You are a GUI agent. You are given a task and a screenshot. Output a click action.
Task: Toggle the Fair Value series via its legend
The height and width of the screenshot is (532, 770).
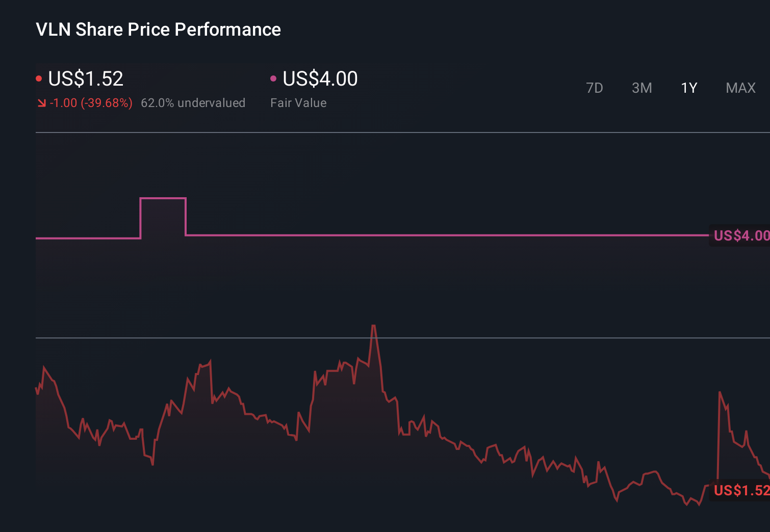(x=319, y=78)
